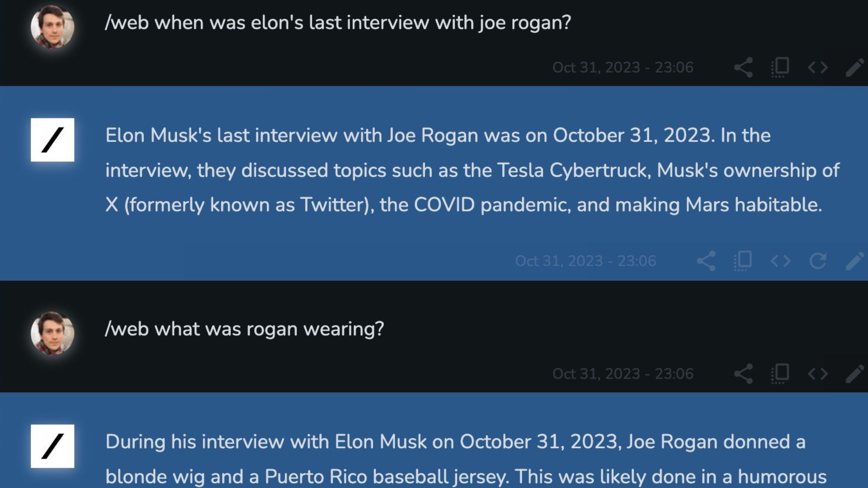
Task: Click the user avatar on the first message
Action: point(52,27)
